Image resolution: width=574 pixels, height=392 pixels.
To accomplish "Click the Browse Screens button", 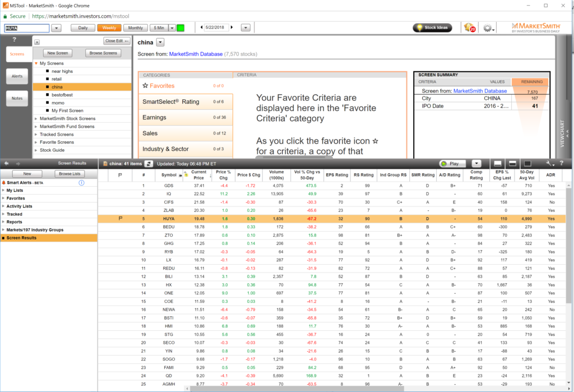I will click(103, 53).
